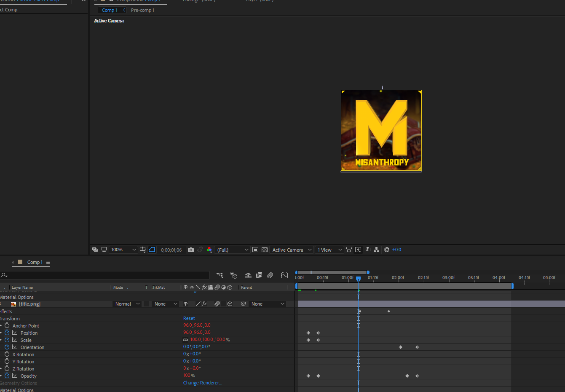Open graph editor for Orientation property

tap(15, 347)
